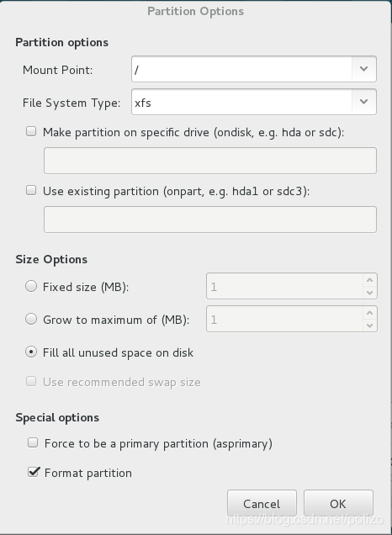Increase Grow to maximum value with up arrow

(x=369, y=313)
